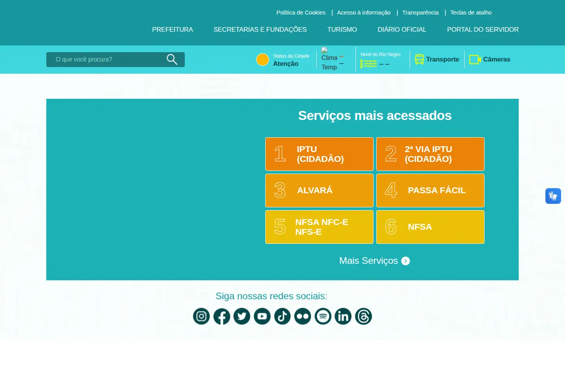Click the 'Siga nossas redes sociais:' text
565x392 pixels.
tap(272, 296)
